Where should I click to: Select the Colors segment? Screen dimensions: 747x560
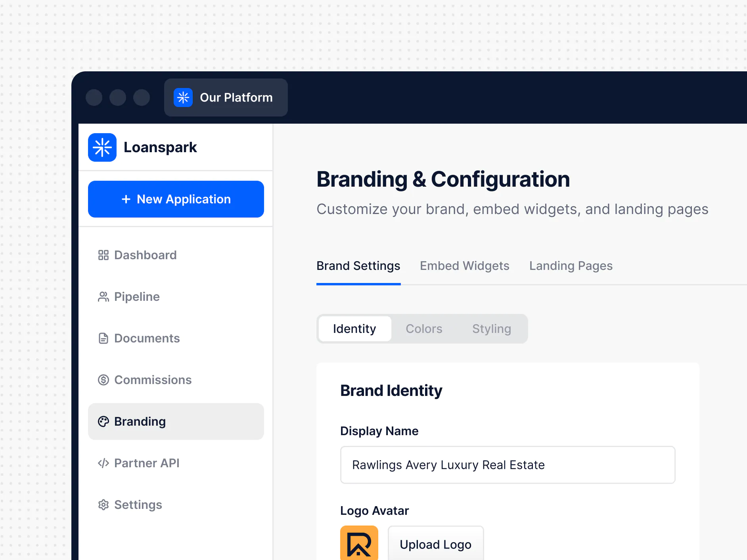[x=424, y=329]
